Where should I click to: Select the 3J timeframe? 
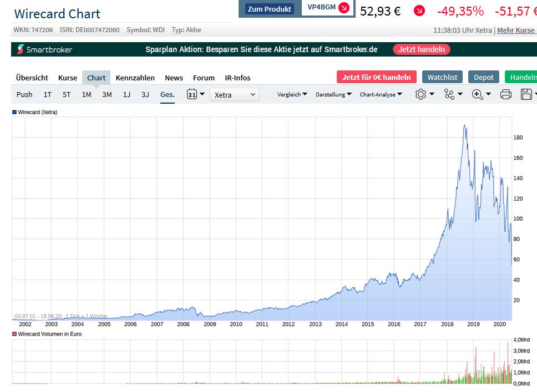click(145, 94)
